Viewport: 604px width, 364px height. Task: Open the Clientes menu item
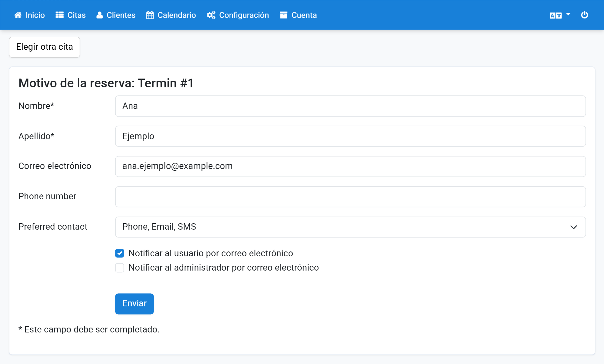[x=116, y=15]
